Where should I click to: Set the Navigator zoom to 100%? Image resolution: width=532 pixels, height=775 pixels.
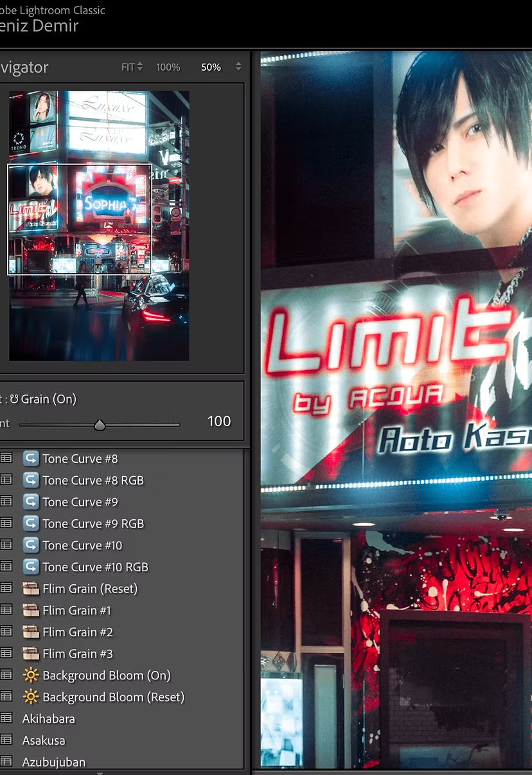pos(168,67)
